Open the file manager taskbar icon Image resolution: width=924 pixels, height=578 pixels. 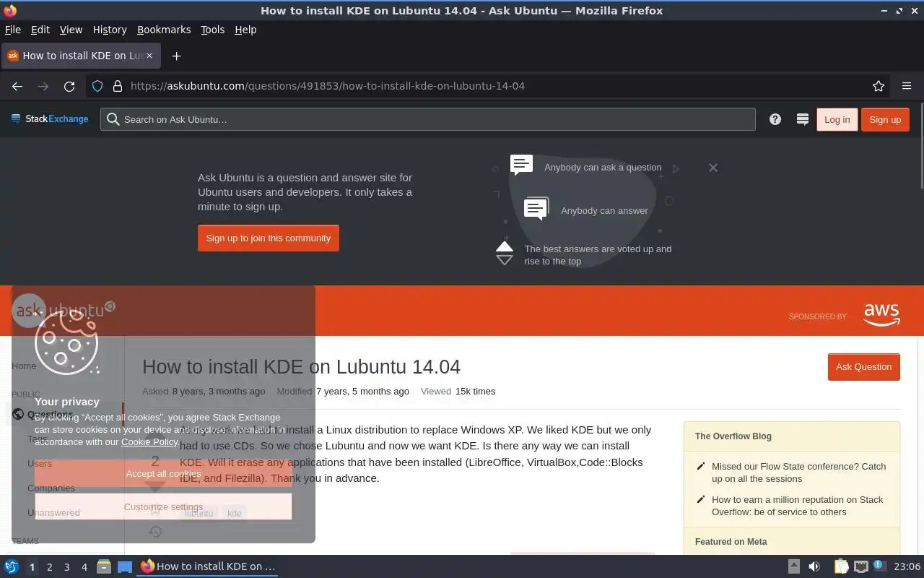point(104,566)
